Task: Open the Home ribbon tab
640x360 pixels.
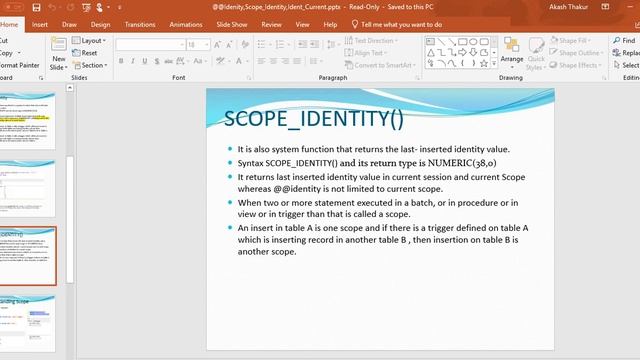Action: coord(9,24)
